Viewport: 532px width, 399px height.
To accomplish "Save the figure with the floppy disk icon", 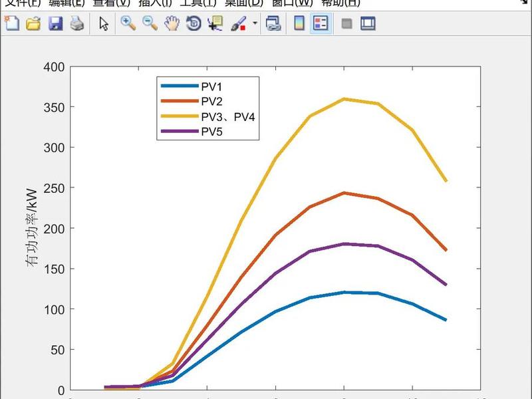I will [55, 23].
